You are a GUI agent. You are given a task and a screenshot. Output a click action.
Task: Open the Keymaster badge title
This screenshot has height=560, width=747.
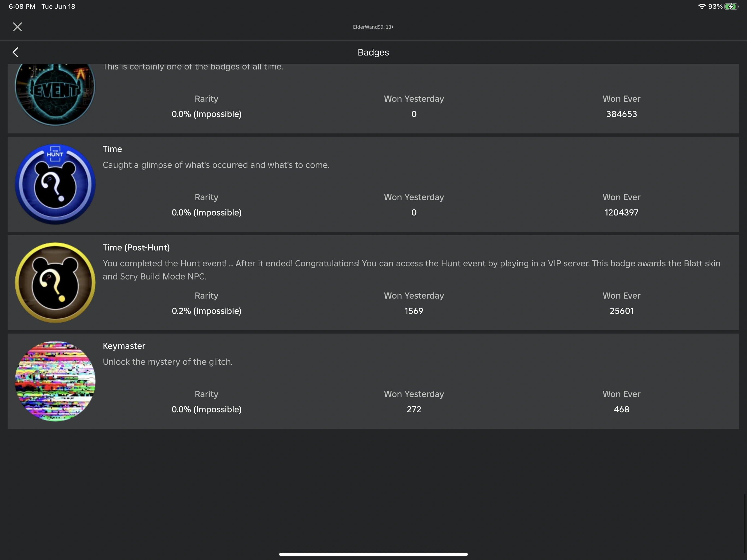[124, 346]
